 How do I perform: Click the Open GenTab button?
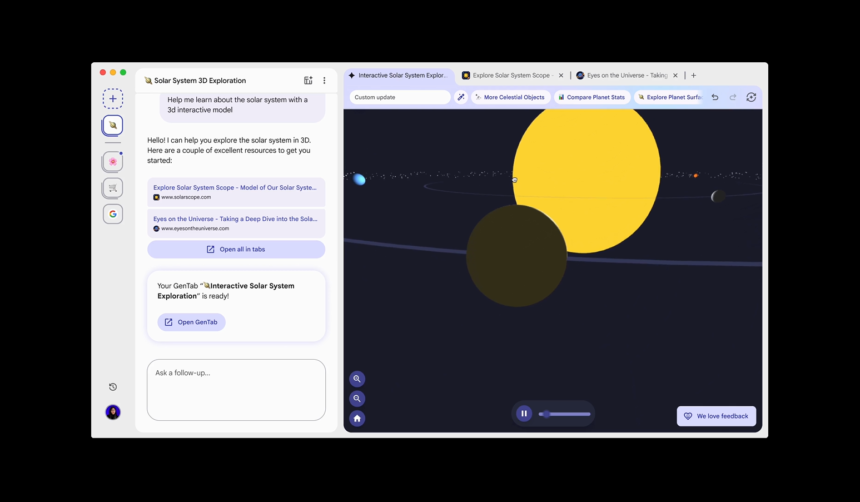click(x=191, y=322)
